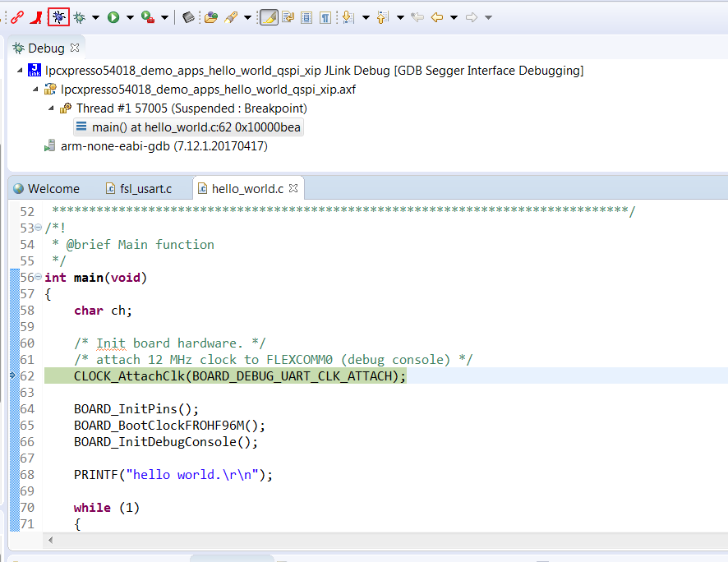
Task: Click the green bug Debug launch icon
Action: pyautogui.click(x=80, y=16)
